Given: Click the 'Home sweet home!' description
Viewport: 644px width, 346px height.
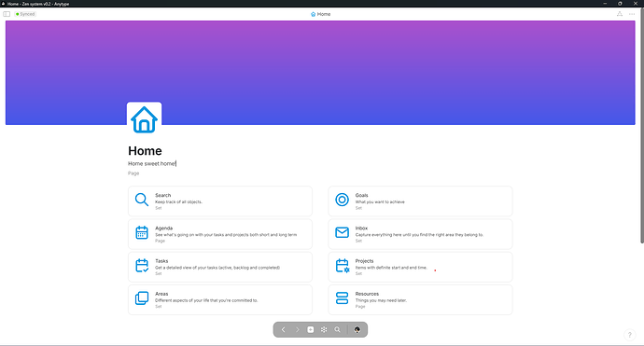Looking at the screenshot, I should pos(152,163).
